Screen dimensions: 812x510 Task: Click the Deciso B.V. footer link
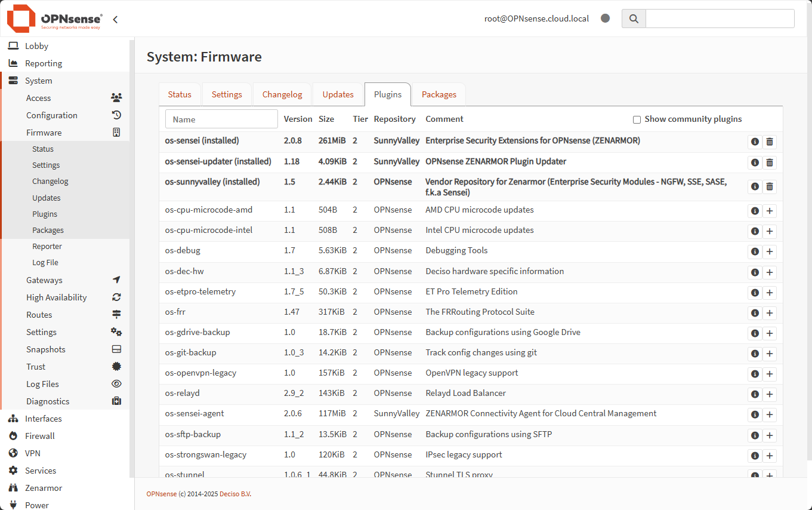(x=235, y=494)
